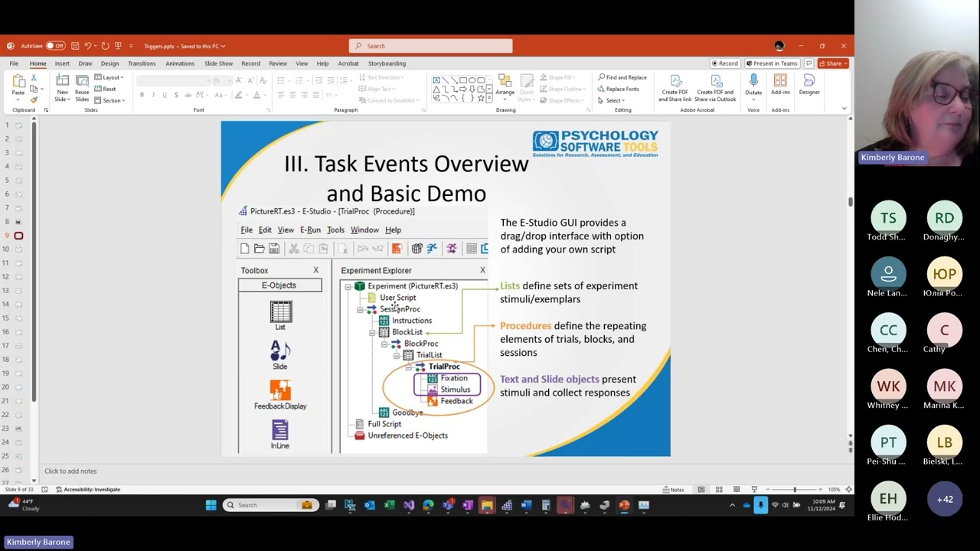Switch to Slide Sorter view icon
Viewport: 980px width, 551px height.
pyautogui.click(x=719, y=490)
